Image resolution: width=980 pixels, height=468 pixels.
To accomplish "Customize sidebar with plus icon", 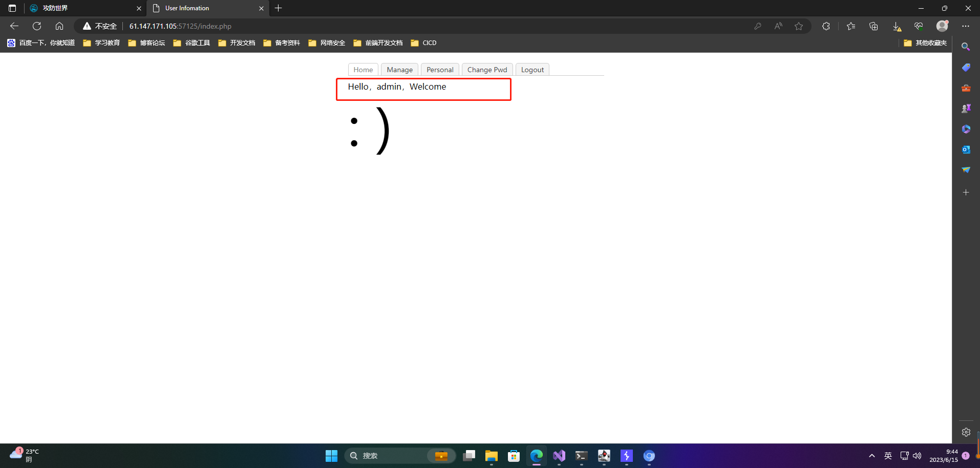I will click(966, 193).
